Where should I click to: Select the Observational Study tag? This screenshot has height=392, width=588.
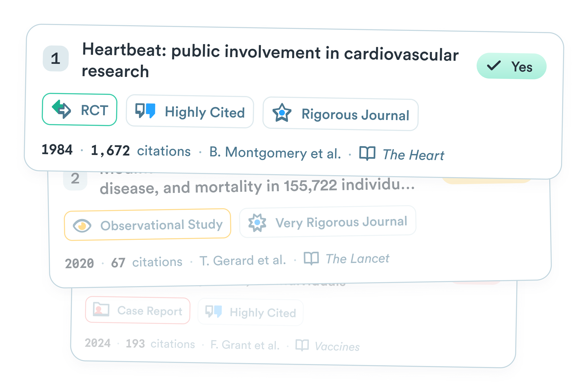point(147,224)
